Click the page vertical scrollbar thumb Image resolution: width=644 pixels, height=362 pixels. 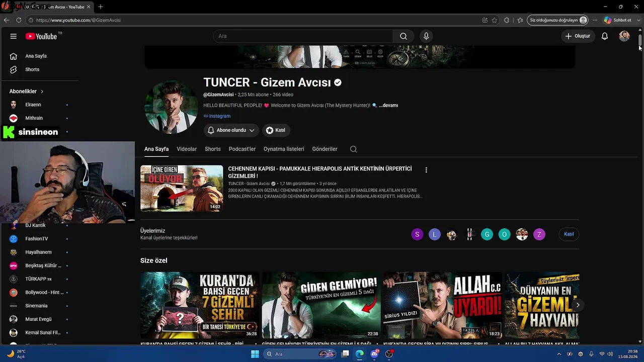point(640,40)
